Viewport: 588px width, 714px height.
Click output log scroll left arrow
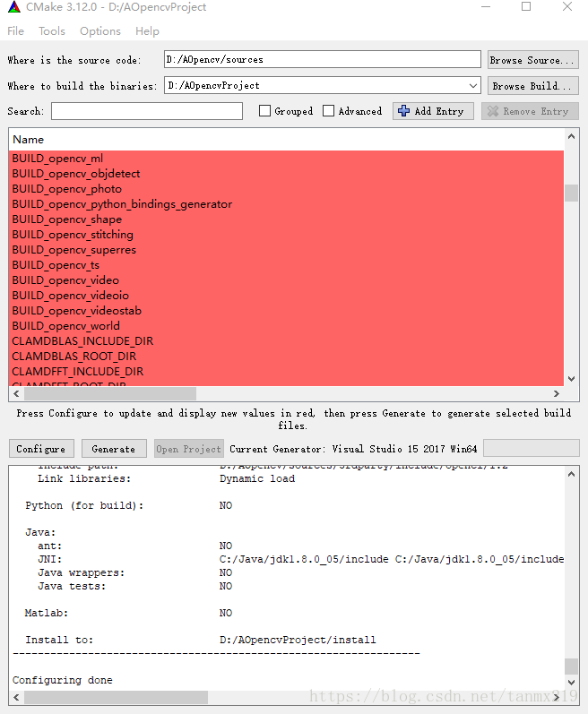click(16, 697)
